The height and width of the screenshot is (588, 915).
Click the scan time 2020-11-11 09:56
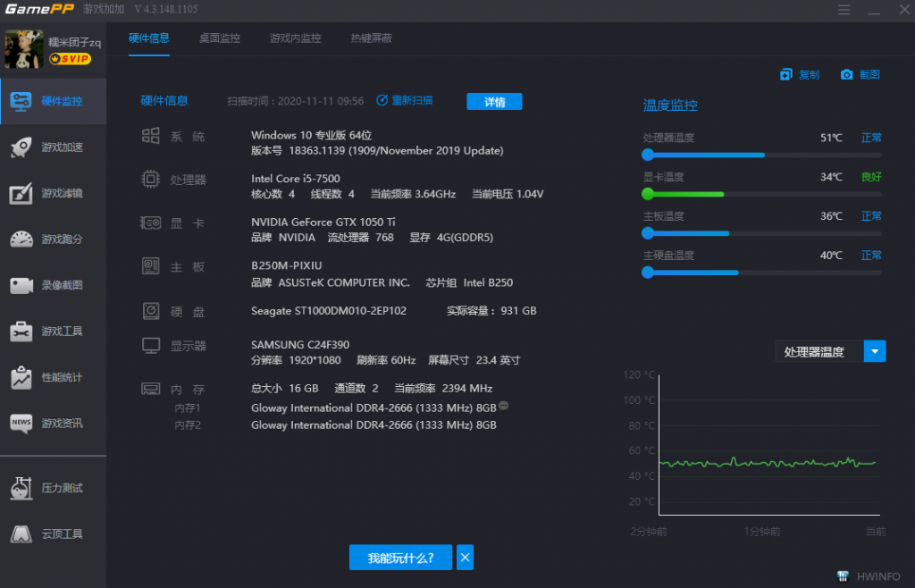(x=321, y=101)
